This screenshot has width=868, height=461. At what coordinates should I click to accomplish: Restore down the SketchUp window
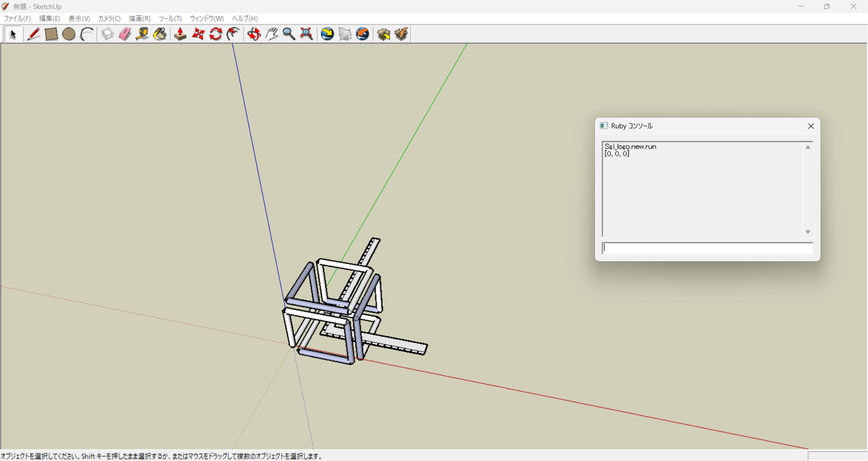pos(827,6)
